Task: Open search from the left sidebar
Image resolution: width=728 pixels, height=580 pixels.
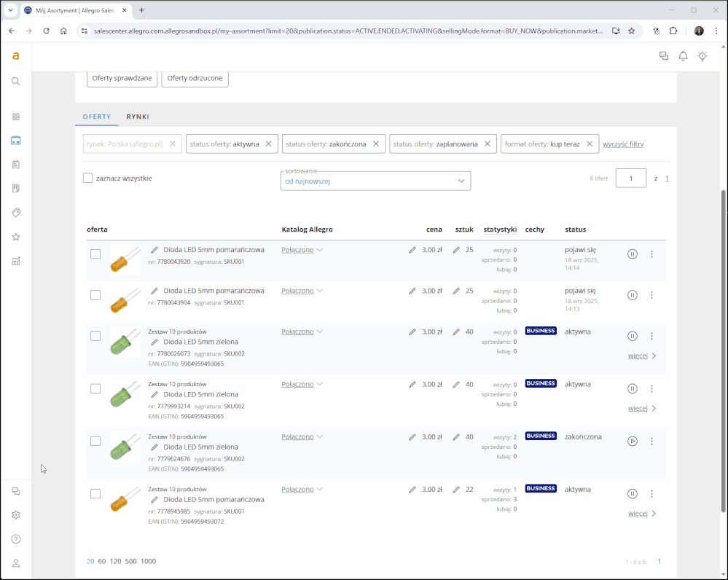Action: click(x=16, y=82)
